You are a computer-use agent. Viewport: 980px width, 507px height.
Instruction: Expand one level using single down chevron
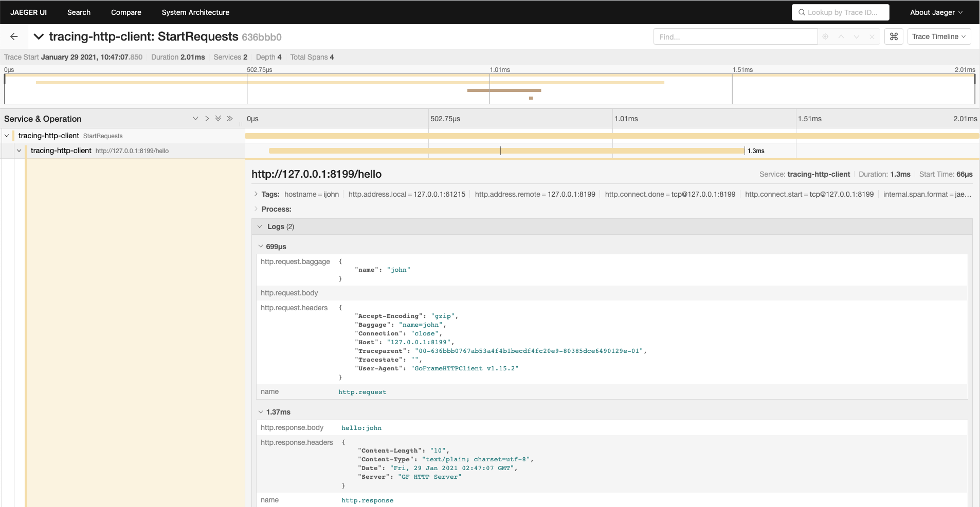(195, 119)
